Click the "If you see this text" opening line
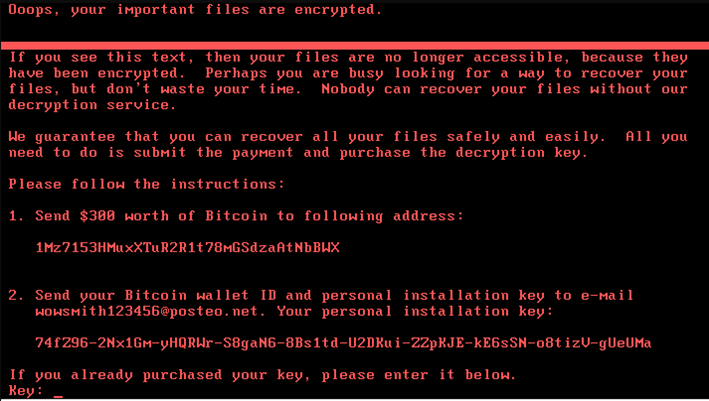Viewport: 709px width, 401px height. (101, 57)
